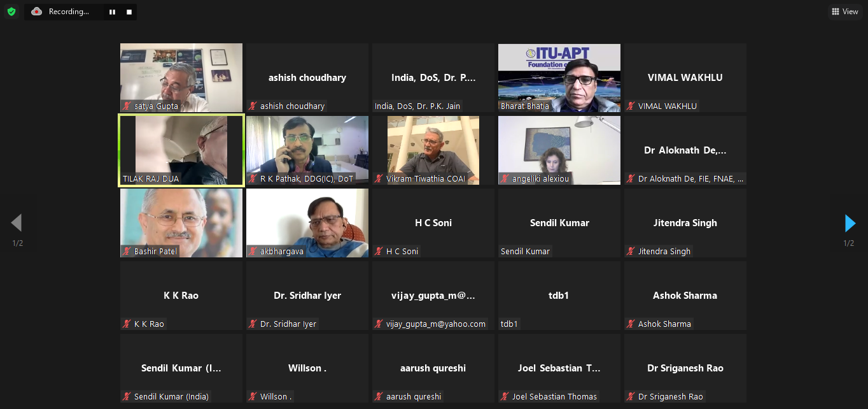Select Bharat Bhatia's video tile

point(559,78)
